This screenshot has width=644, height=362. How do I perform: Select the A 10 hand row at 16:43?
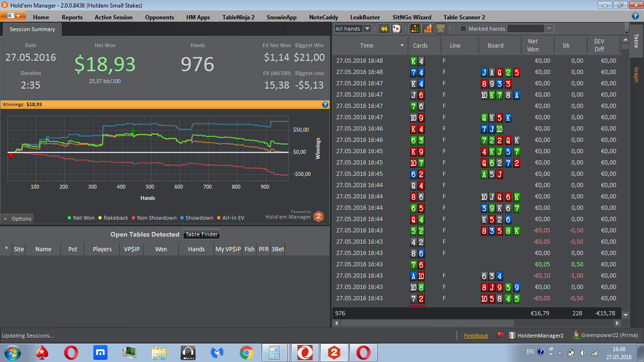coord(477,276)
